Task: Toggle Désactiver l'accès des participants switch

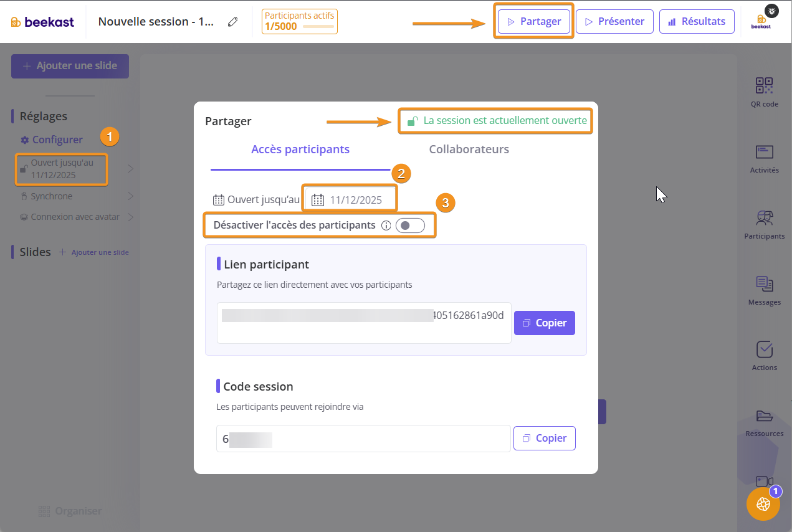Action: [x=410, y=226]
